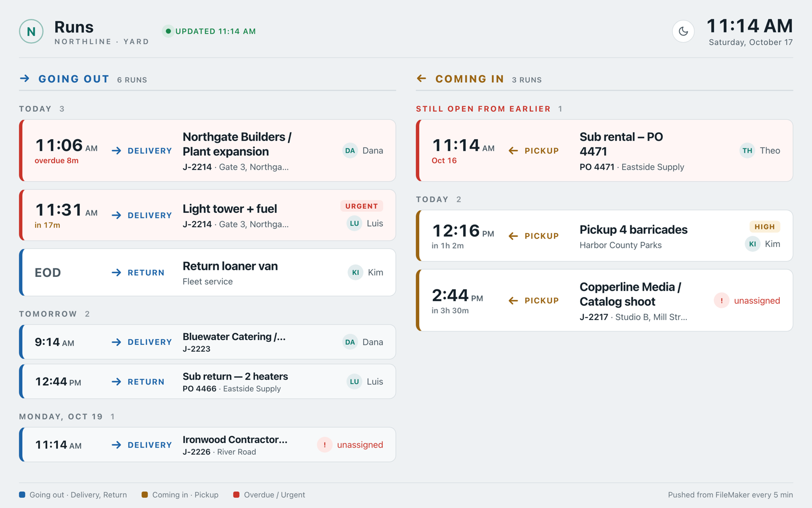Screen dimensions: 812x508
Task: Click the red Overdue / Urgent legend swatch
Action: coord(236,495)
